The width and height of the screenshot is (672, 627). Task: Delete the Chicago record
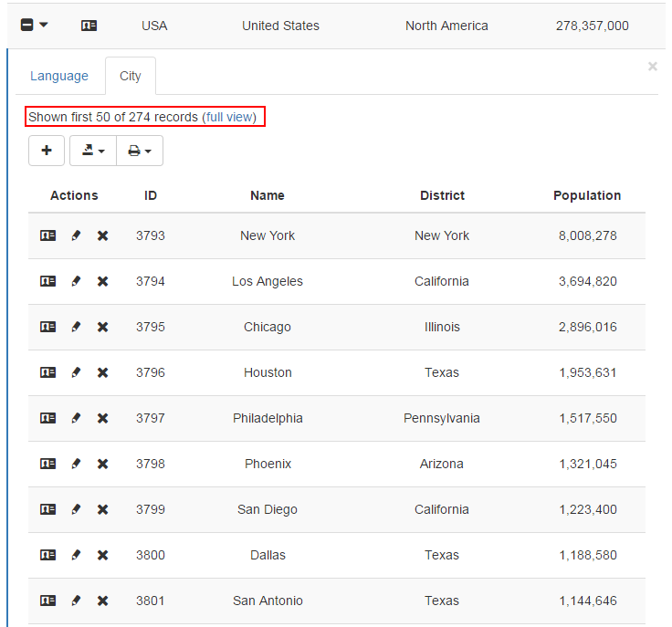point(103,327)
